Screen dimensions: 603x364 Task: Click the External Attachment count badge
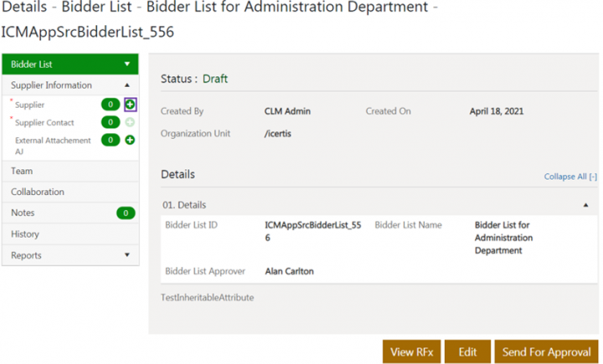[110, 140]
